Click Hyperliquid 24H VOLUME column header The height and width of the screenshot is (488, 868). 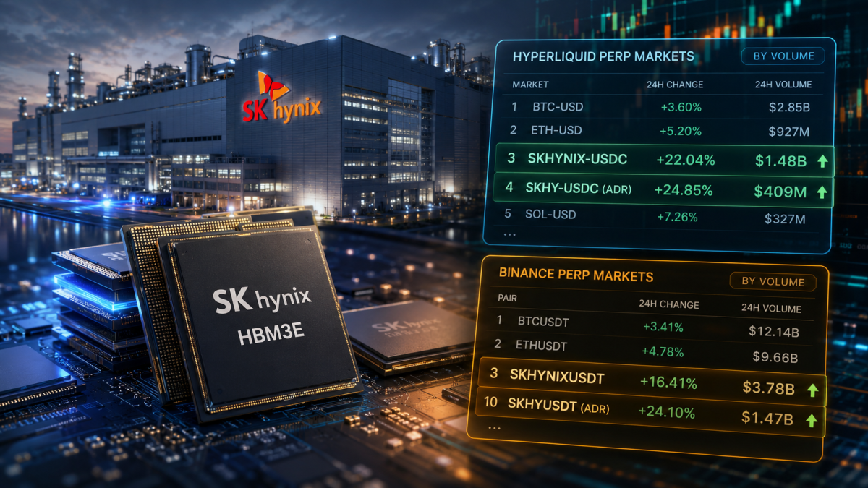coord(783,85)
